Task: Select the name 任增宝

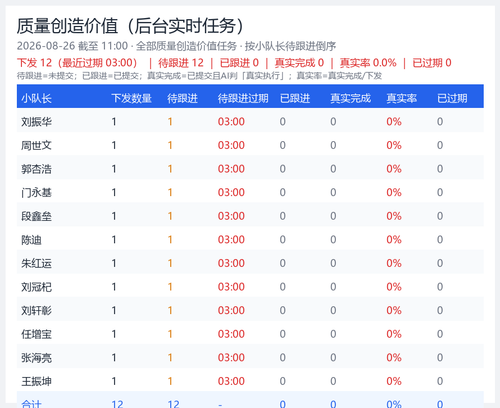Action: [36, 334]
